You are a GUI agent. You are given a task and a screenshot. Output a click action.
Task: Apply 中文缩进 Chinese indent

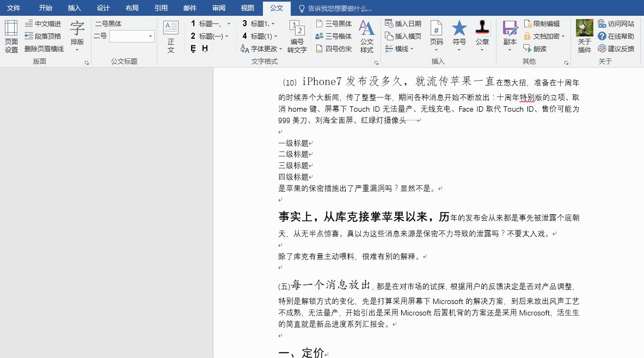[43, 24]
